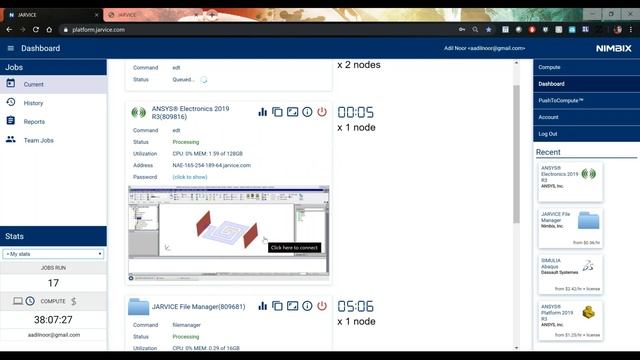Clone the JARVICE File Manager job
The width and height of the screenshot is (640, 360).
[277, 306]
